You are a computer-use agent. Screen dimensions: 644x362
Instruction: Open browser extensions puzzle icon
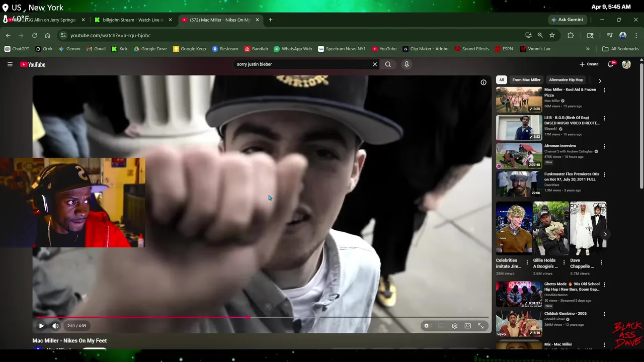(x=571, y=36)
